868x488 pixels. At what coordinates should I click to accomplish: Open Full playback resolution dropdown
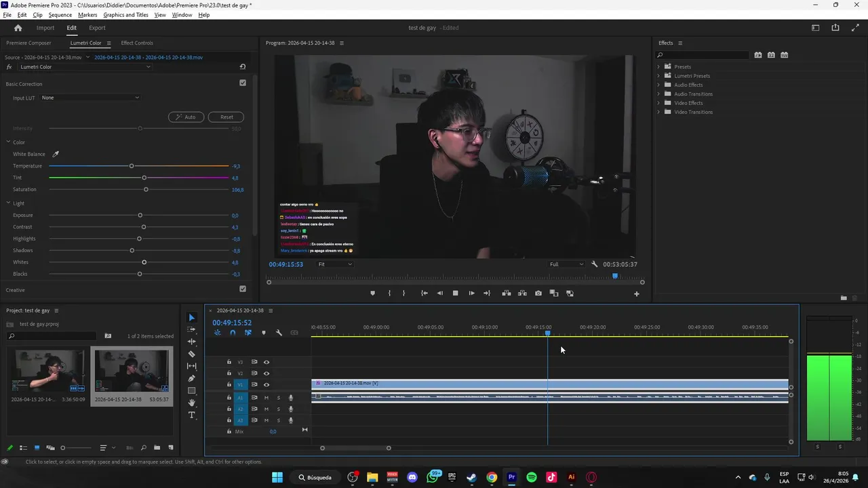[566, 264]
